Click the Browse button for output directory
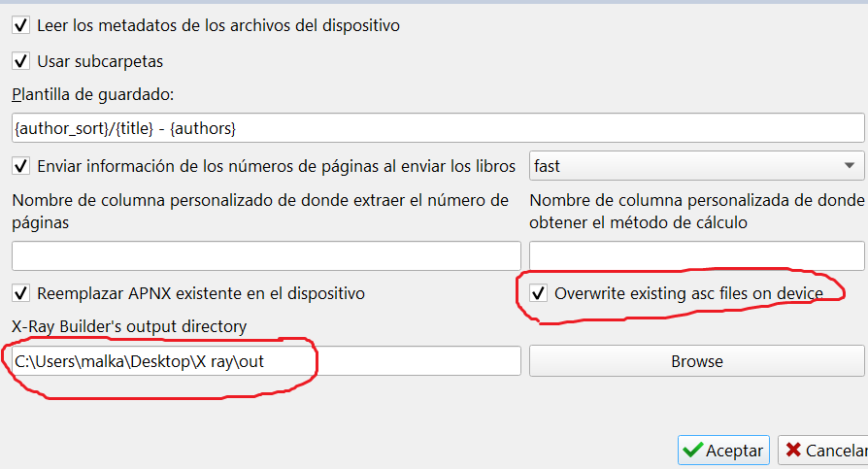 pyautogui.click(x=696, y=361)
